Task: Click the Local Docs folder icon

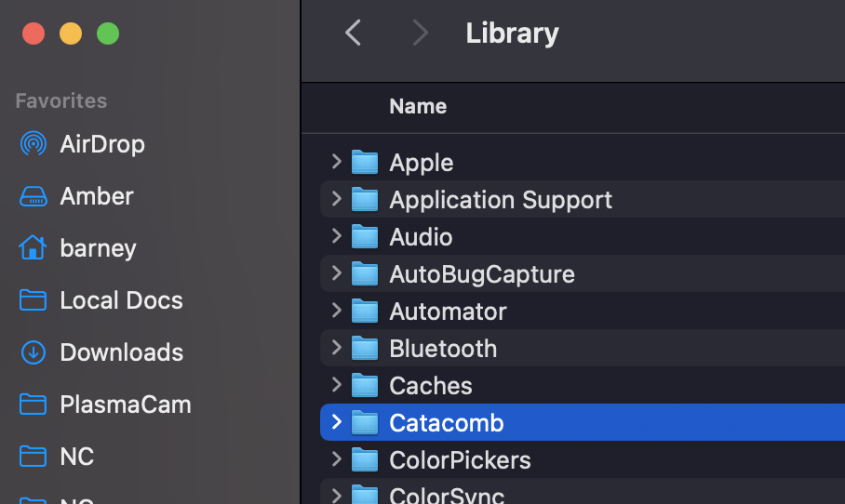Action: (x=34, y=300)
